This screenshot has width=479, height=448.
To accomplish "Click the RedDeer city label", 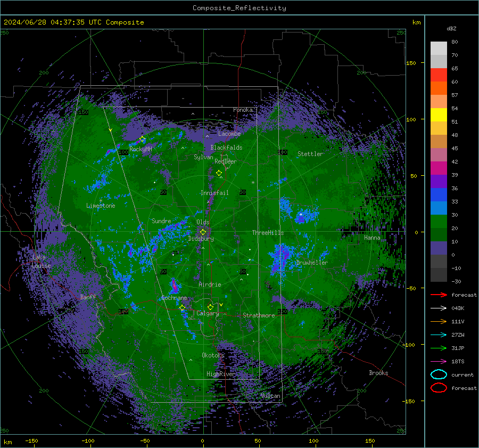I will 226,161.
